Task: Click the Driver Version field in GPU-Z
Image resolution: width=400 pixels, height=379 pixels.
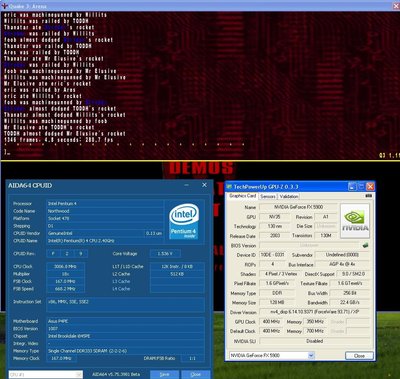Action: 314,312
